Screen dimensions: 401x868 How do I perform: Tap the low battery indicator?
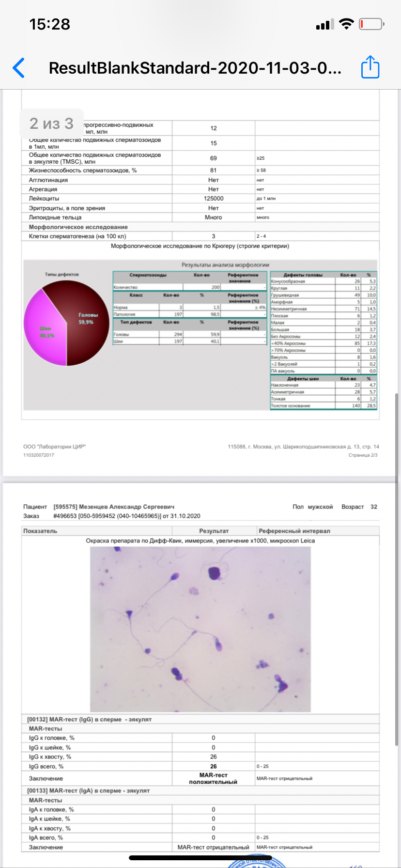click(371, 24)
